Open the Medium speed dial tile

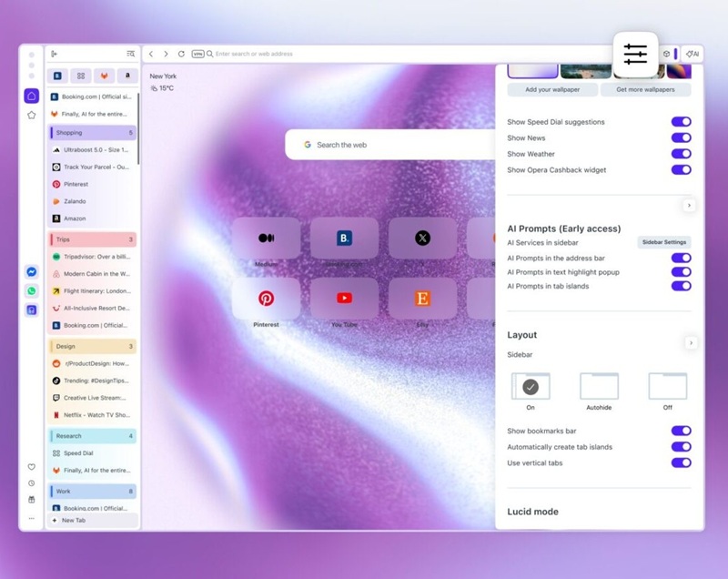tap(266, 239)
